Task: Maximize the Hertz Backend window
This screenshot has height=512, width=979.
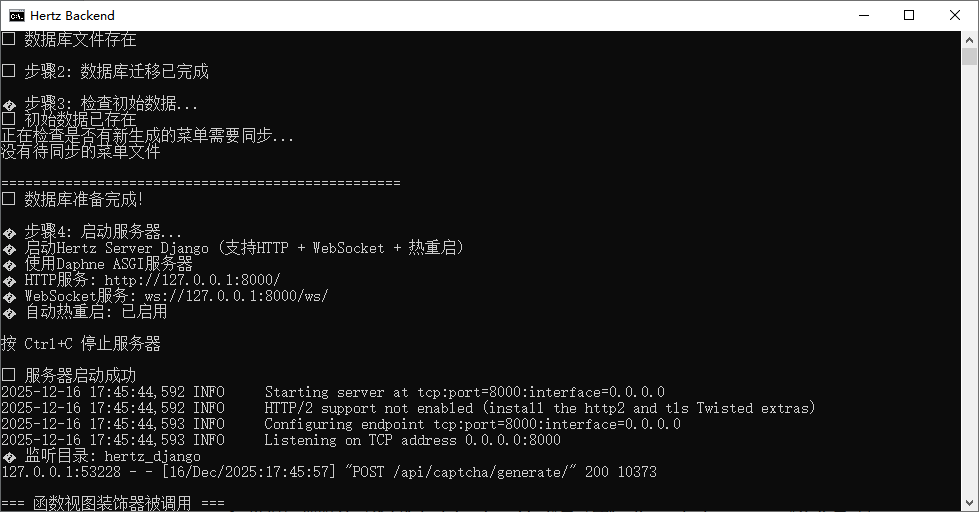Action: (x=909, y=15)
